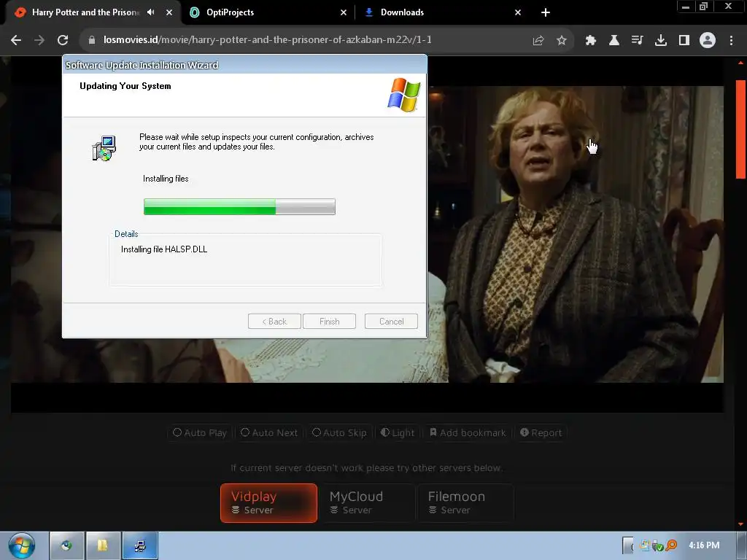Toggle Auto Play option
Image resolution: width=747 pixels, height=560 pixels.
[200, 433]
